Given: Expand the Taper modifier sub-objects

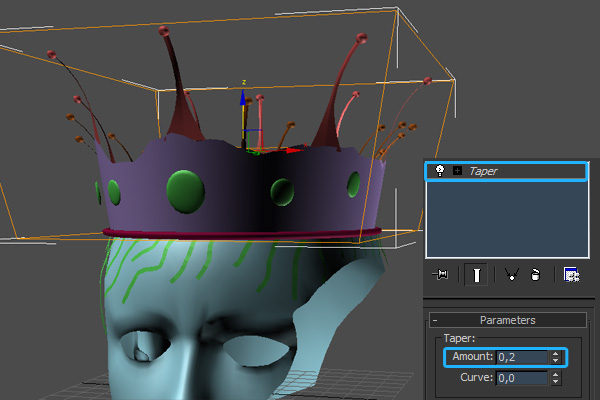Looking at the screenshot, I should point(457,171).
